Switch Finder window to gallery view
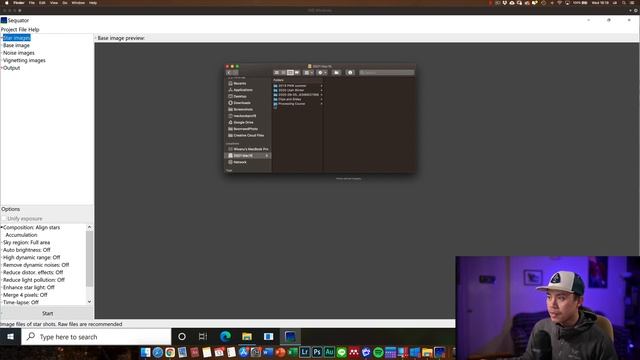This screenshot has width=640, height=360. pyautogui.click(x=297, y=73)
